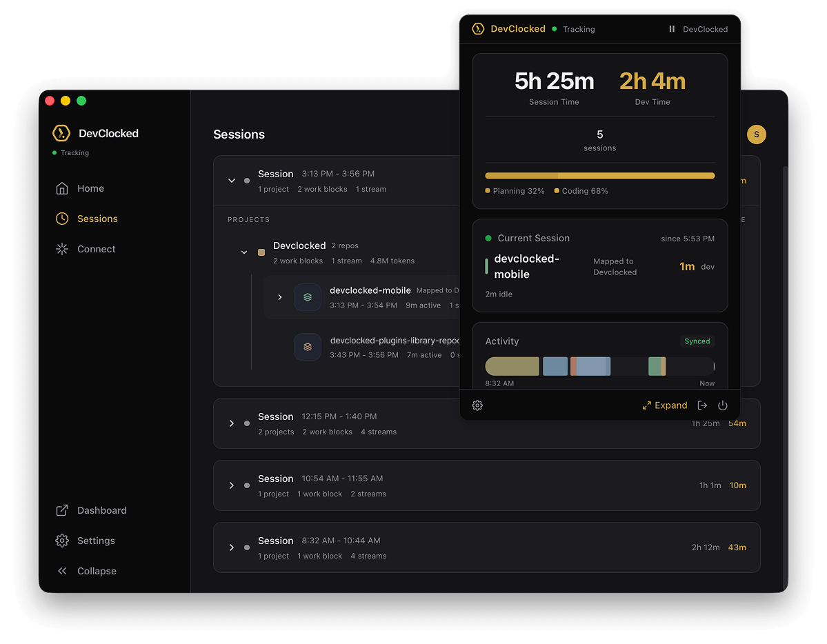Click the settings gear in the popup footer
Viewport: 827px width, 644px height.
tap(477, 405)
